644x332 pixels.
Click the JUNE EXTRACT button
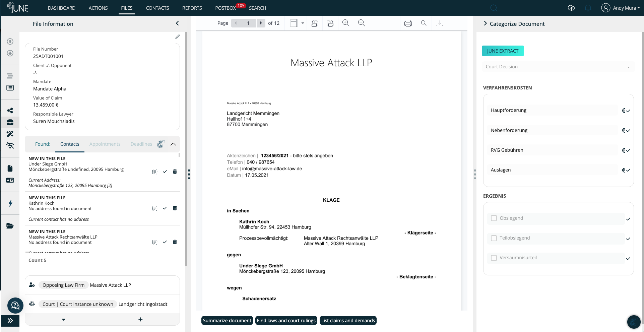coord(503,51)
